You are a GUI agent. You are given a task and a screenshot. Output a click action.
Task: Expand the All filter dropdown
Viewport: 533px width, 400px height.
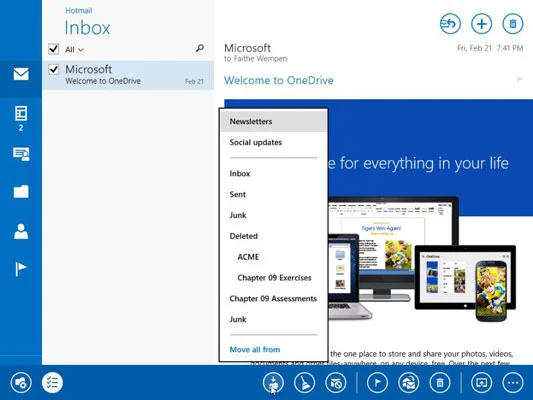pos(74,50)
